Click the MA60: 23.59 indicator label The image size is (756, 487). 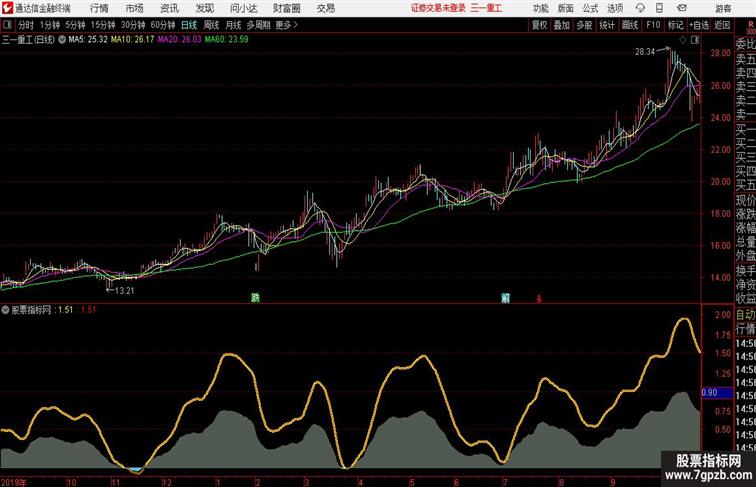tap(227, 40)
